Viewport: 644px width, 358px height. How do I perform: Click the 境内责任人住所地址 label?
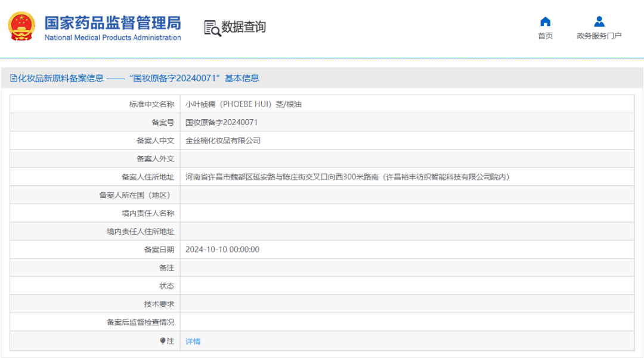141,231
